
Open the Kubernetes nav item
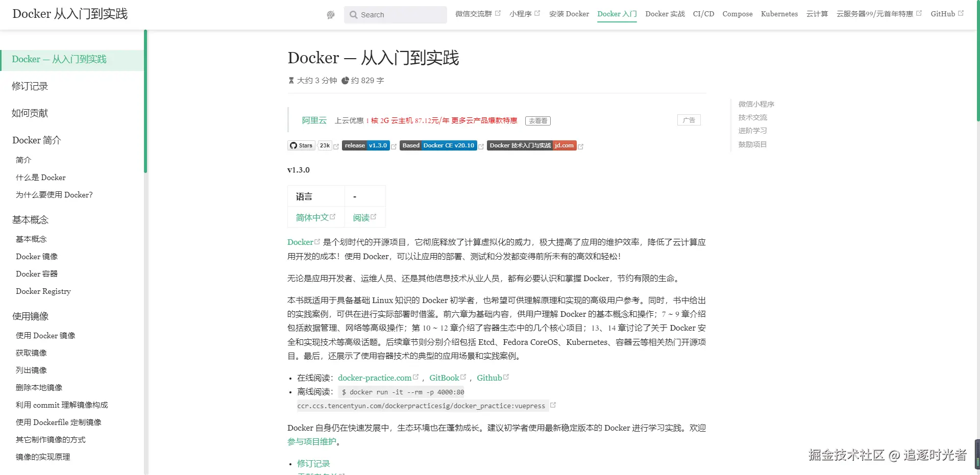pos(779,14)
